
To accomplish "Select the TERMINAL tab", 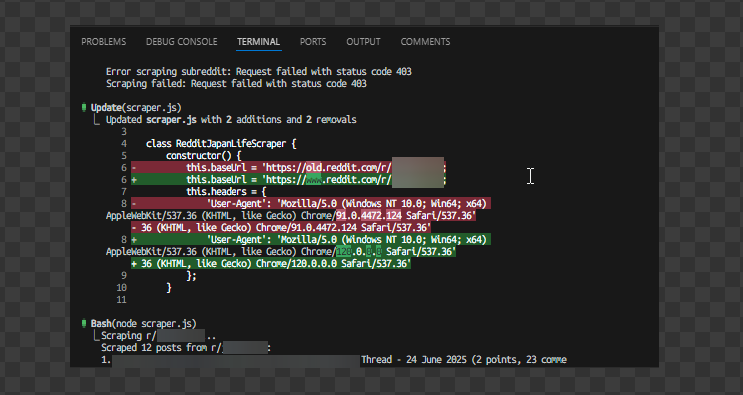I will click(x=259, y=42).
